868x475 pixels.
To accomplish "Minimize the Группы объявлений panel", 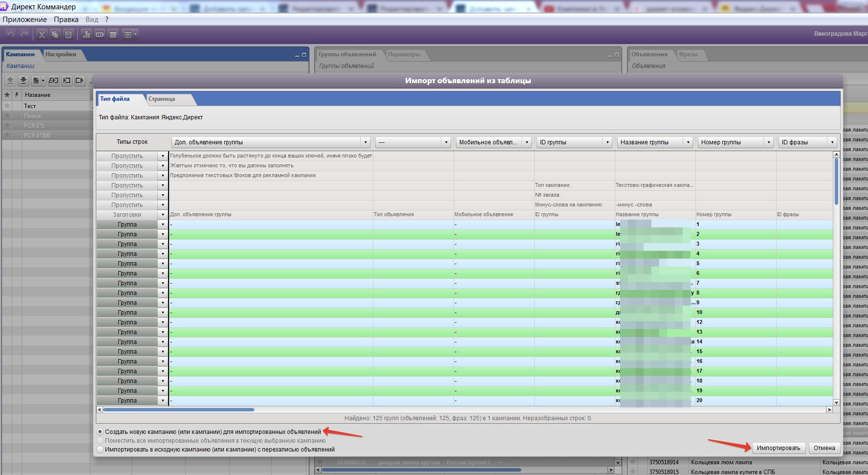I will (x=610, y=55).
